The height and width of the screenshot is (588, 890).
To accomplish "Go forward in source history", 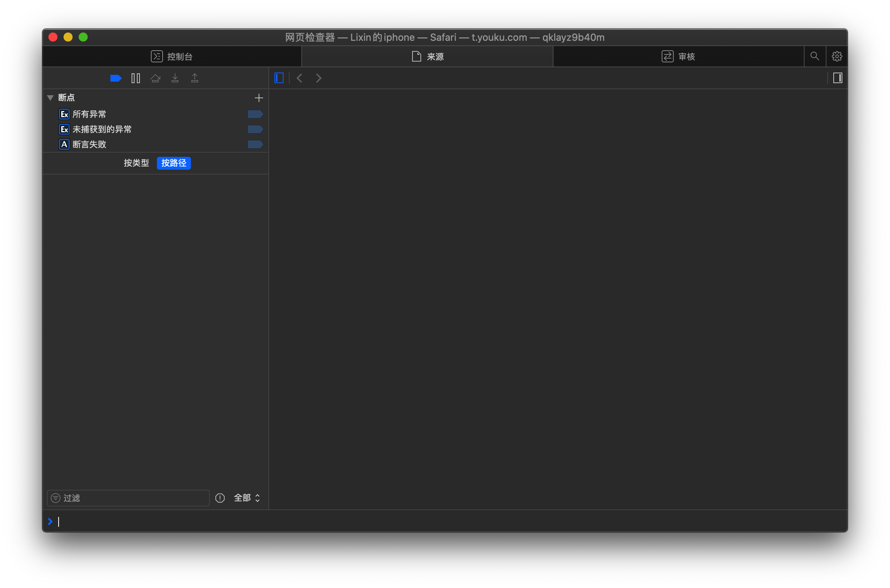I will [x=319, y=78].
